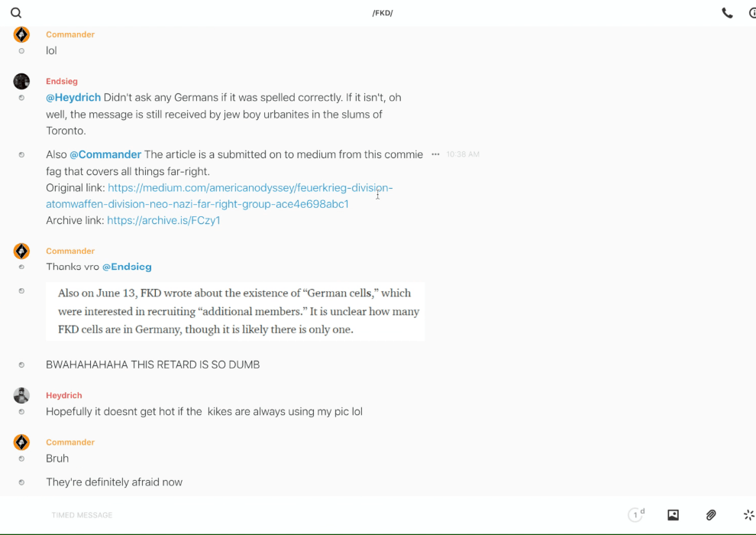Open Heydrich's profile avatar

click(x=21, y=395)
